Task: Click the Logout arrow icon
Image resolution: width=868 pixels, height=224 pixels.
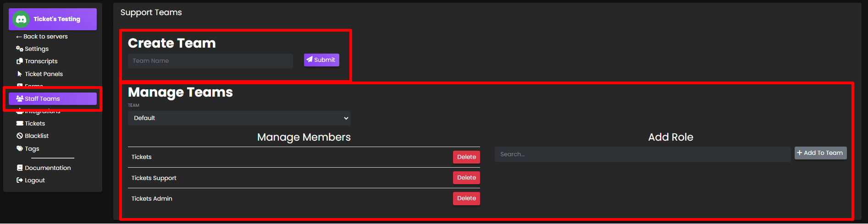Action: (x=20, y=180)
